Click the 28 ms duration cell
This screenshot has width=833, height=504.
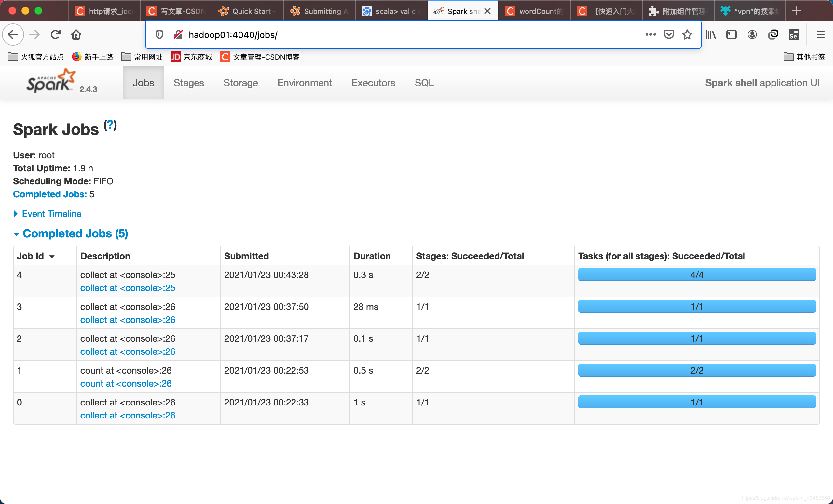click(x=381, y=313)
